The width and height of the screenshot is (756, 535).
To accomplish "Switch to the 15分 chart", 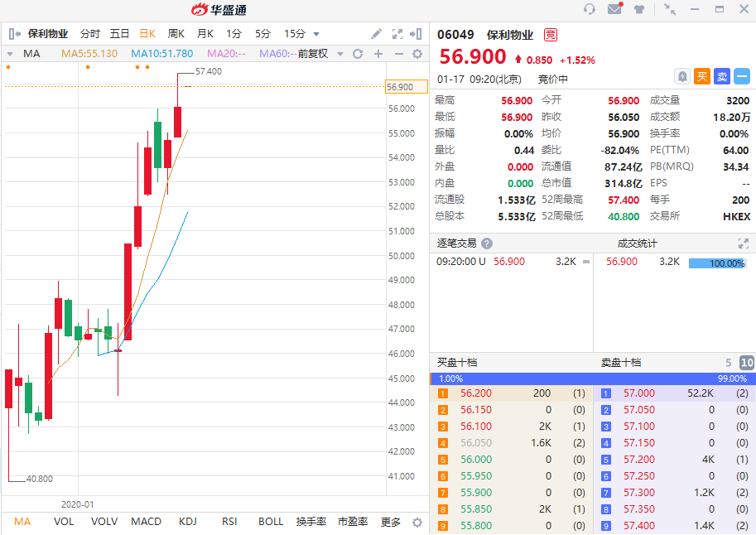I will click(295, 34).
